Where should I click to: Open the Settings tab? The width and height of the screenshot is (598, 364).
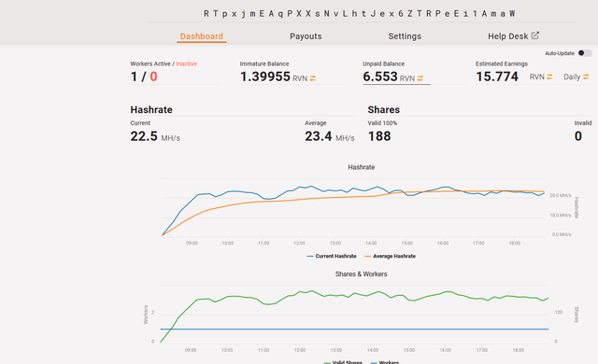(x=405, y=36)
